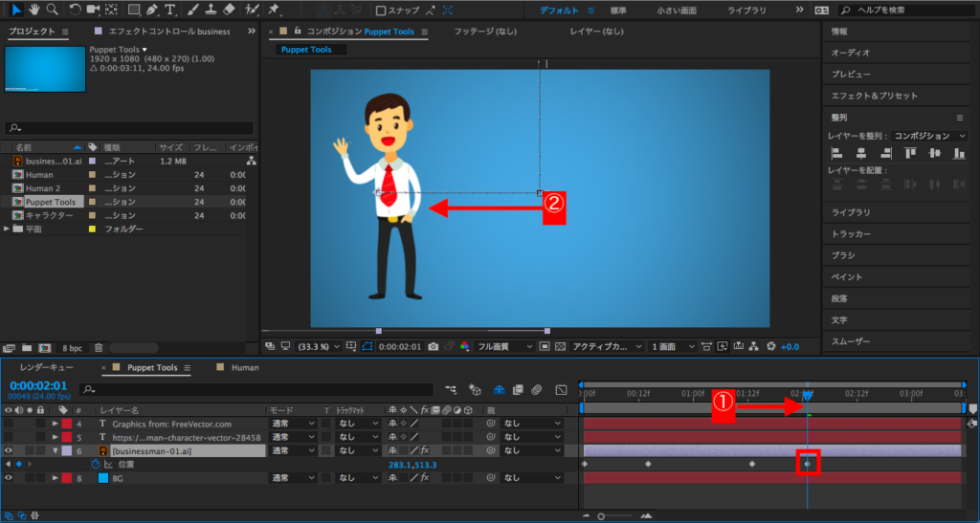This screenshot has height=523, width=980.
Task: Hide the BG layer with eye toggle
Action: (x=9, y=477)
